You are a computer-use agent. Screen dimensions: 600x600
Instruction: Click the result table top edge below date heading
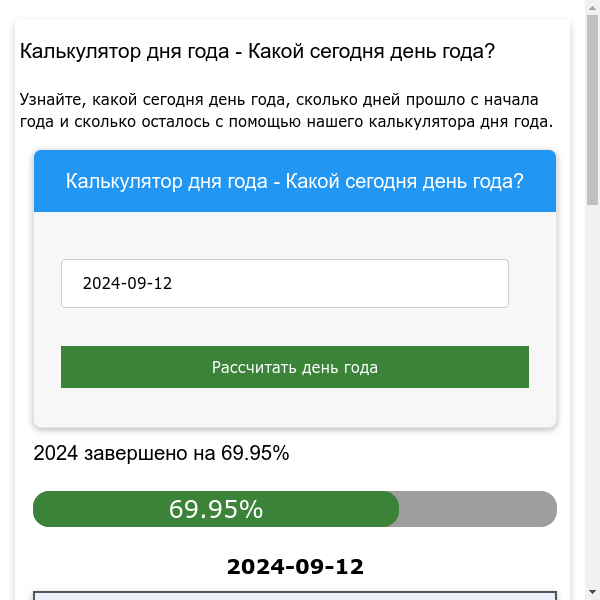point(295,592)
